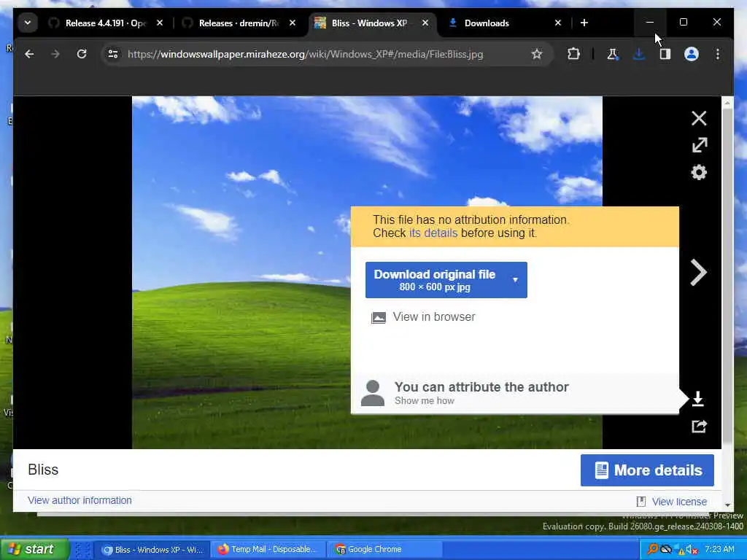747x560 pixels.
Task: Expand the download size dropdown arrow
Action: [516, 280]
